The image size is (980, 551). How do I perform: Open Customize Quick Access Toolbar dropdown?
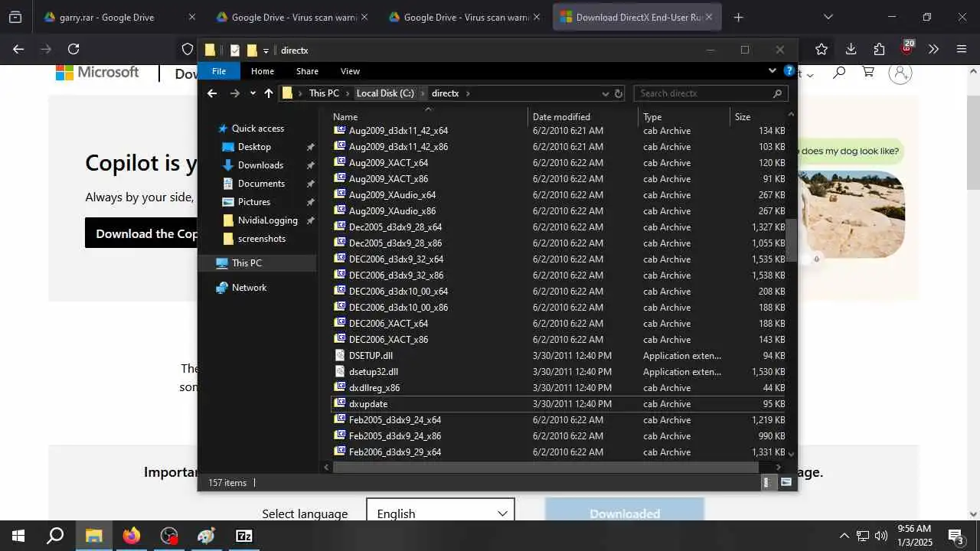[266, 51]
